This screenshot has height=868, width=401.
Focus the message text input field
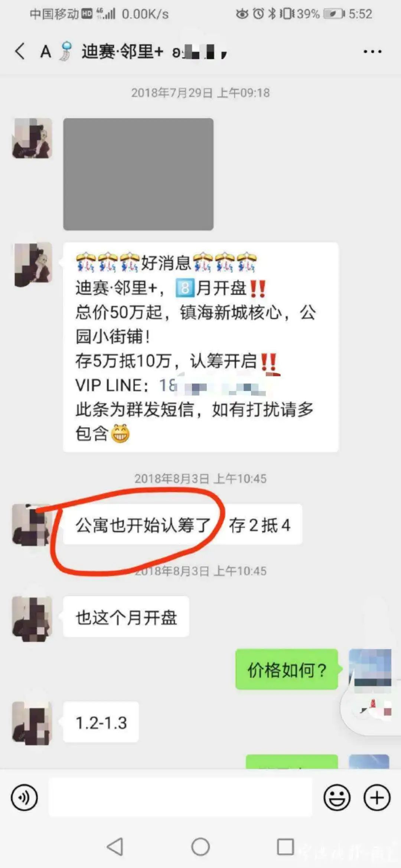[x=180, y=797]
